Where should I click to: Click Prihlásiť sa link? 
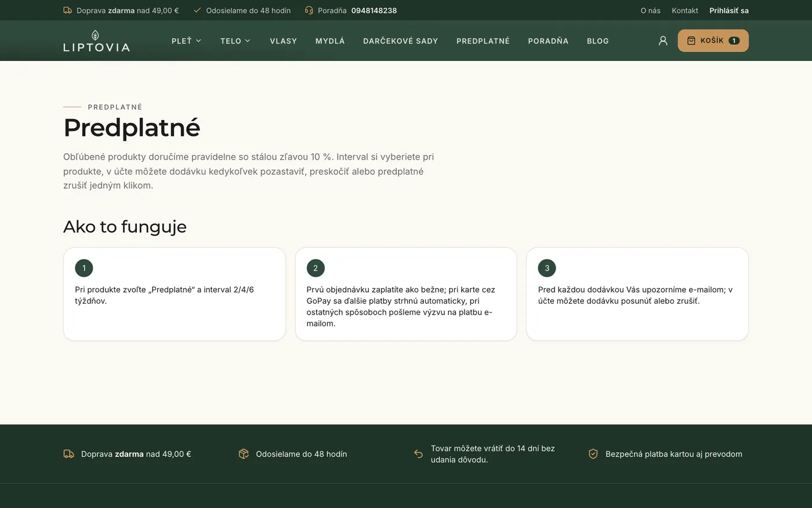point(729,10)
